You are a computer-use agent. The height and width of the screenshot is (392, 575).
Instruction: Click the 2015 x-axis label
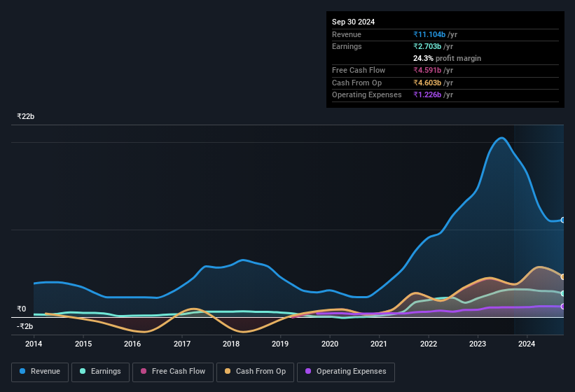coord(83,344)
